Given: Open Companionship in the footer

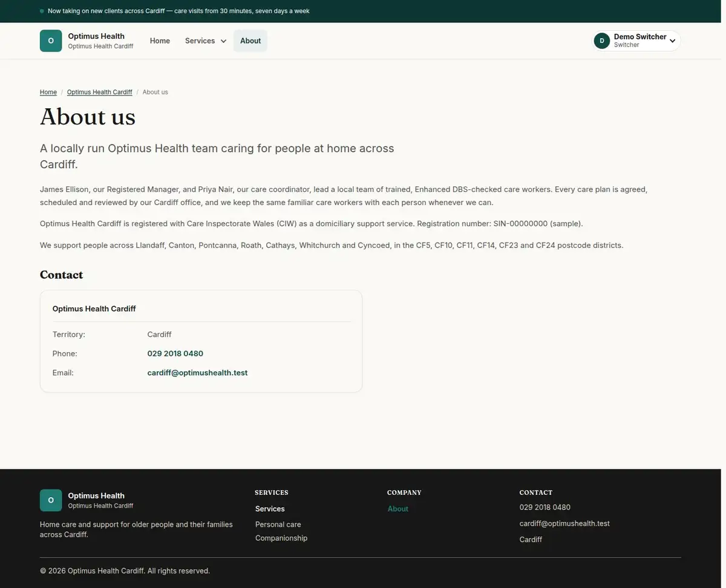Looking at the screenshot, I should [281, 538].
